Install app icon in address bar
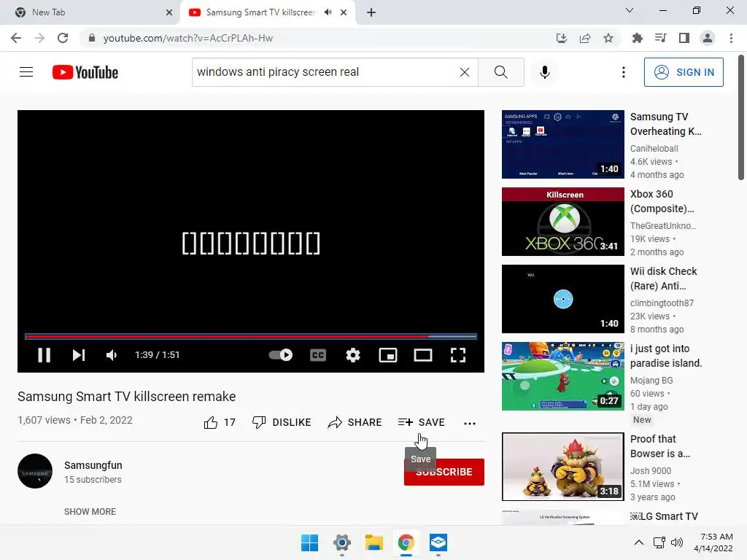 [562, 38]
